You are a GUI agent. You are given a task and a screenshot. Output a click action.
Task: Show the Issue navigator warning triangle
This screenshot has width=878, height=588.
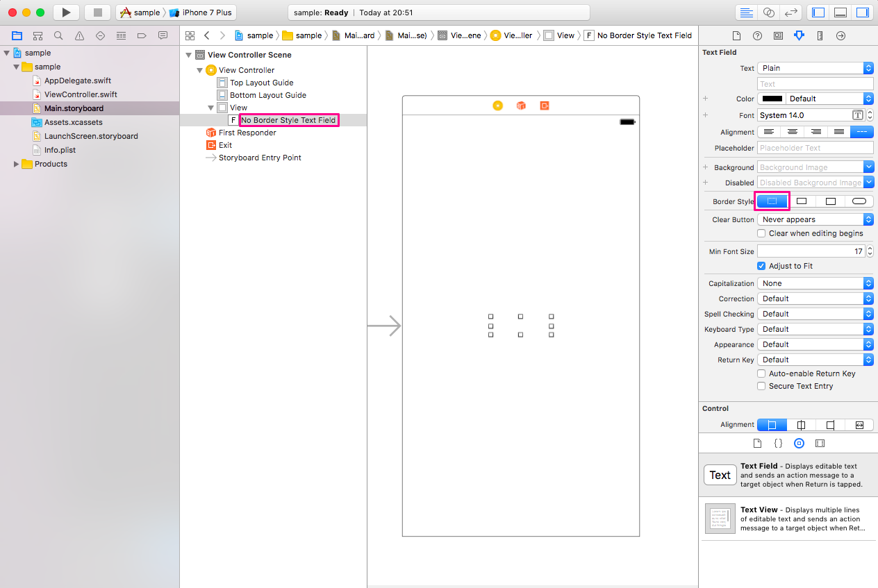(79, 35)
